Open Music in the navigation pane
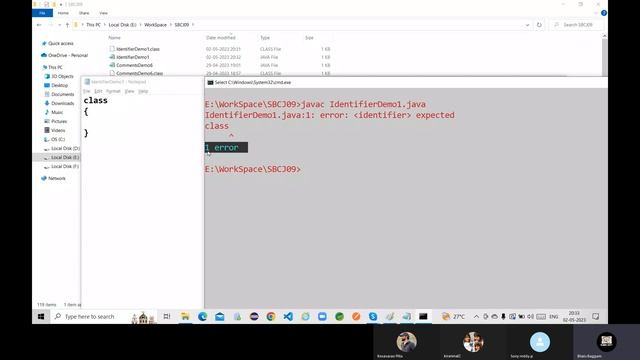640x360 pixels. click(x=57, y=112)
